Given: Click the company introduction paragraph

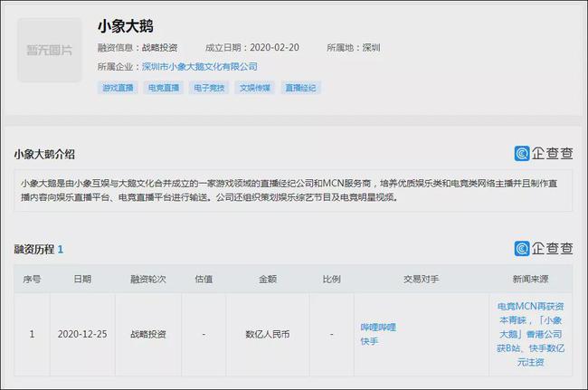Looking at the screenshot, I should coord(289,190).
